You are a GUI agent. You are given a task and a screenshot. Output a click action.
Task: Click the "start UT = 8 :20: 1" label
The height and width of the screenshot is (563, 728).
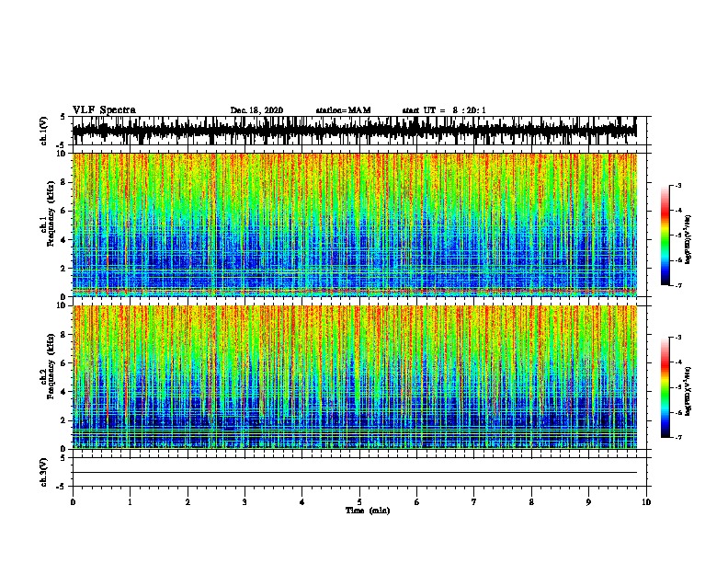click(x=444, y=110)
